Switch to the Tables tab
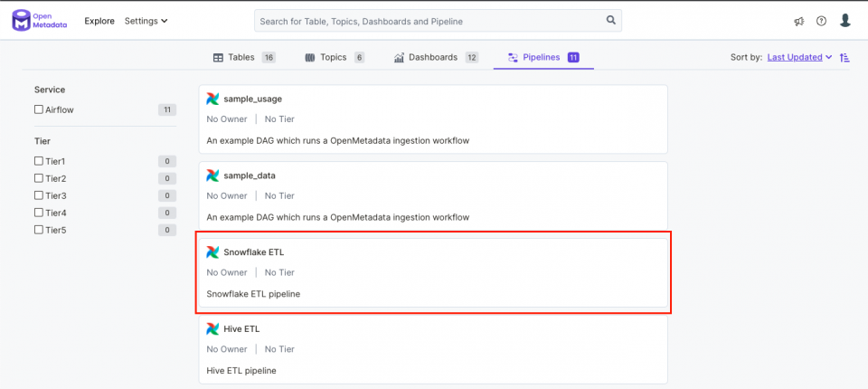868x389 pixels. [x=244, y=57]
